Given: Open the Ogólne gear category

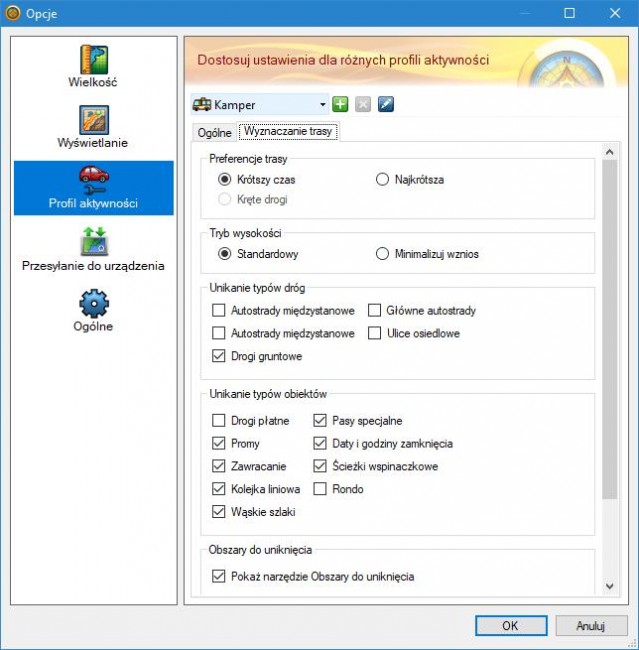Looking at the screenshot, I should pos(93,310).
